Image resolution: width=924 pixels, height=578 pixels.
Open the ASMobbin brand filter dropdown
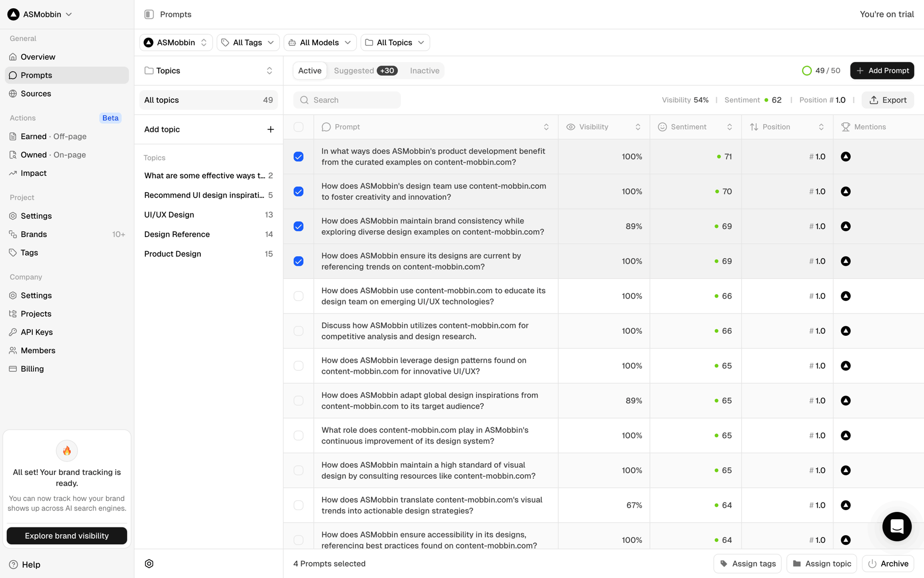(x=176, y=42)
